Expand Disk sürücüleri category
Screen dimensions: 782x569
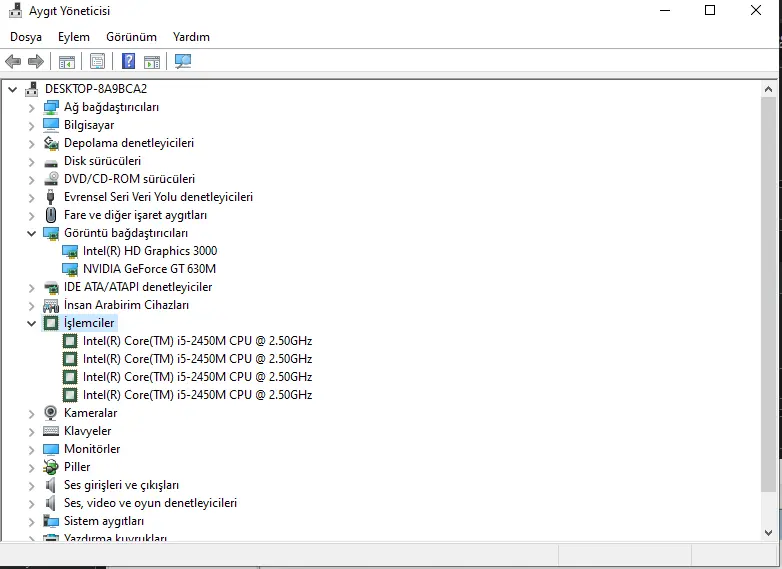pos(31,162)
